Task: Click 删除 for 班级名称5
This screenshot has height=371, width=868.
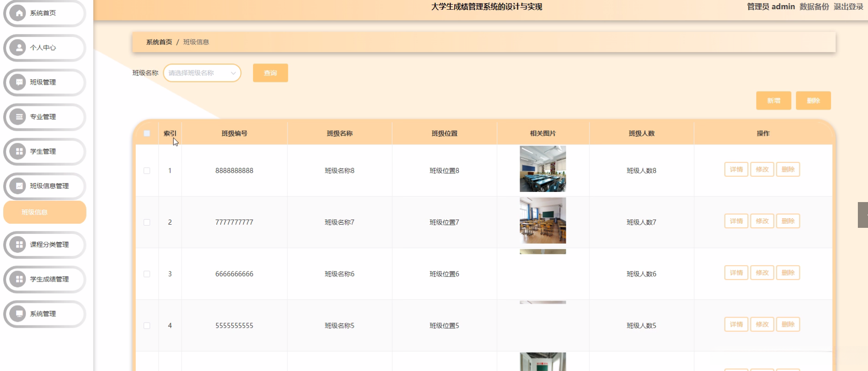Action: point(788,324)
